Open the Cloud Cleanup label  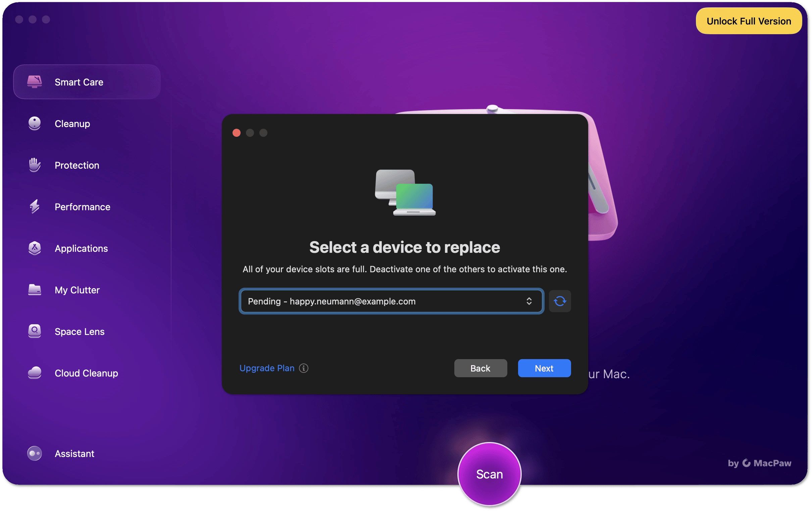[x=86, y=373]
